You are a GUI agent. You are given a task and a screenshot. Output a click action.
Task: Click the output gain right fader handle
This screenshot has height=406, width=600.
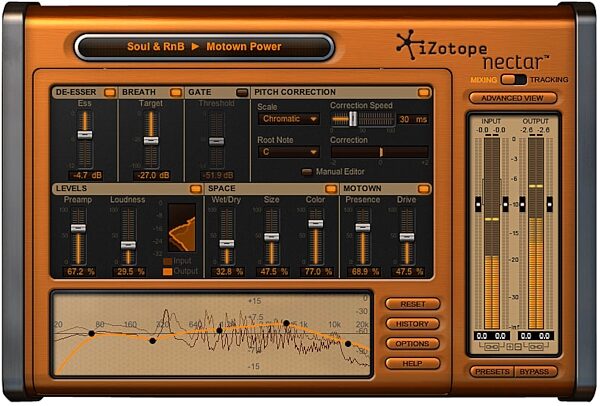pyautogui.click(x=549, y=204)
